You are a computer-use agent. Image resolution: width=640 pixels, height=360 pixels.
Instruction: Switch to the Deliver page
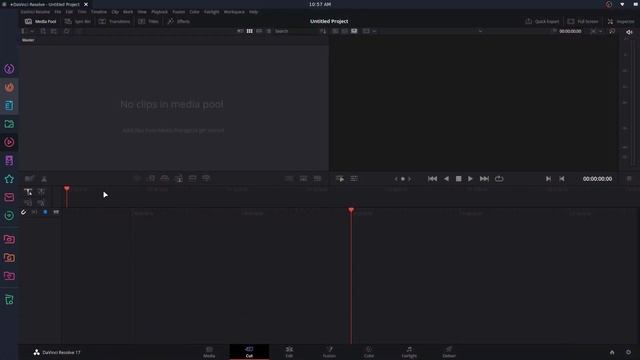(x=449, y=352)
